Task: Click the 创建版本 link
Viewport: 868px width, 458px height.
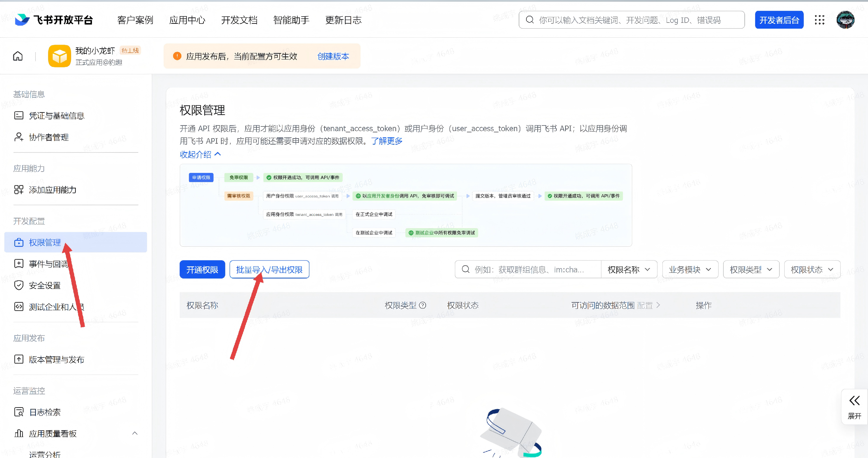Action: tap(333, 56)
